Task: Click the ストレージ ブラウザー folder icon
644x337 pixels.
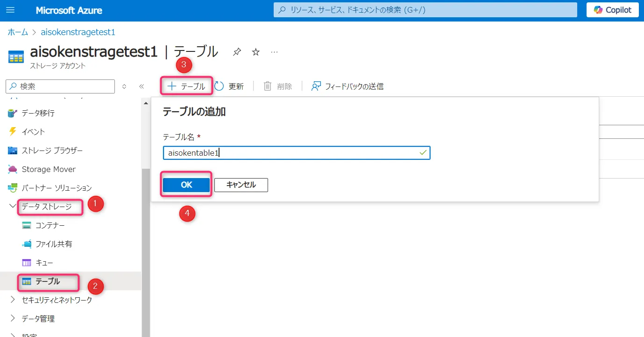Action: pos(13,151)
